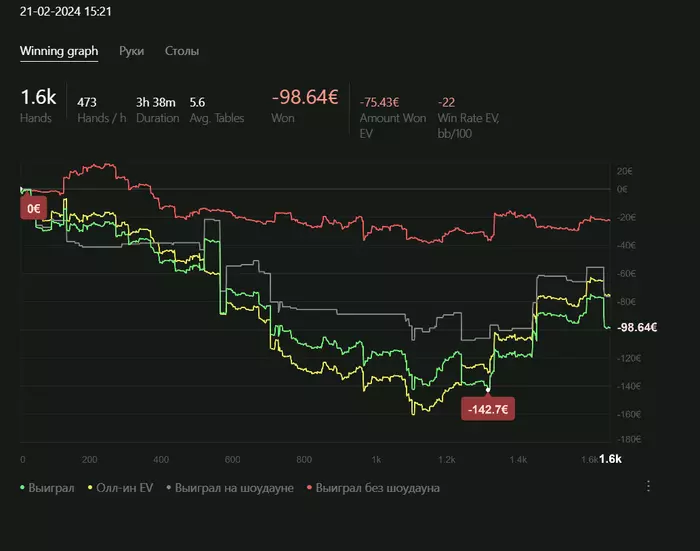Screen dimensions: 700x551
Task: Click the yellow dot beside Олл-ин EV
Action: (91, 488)
